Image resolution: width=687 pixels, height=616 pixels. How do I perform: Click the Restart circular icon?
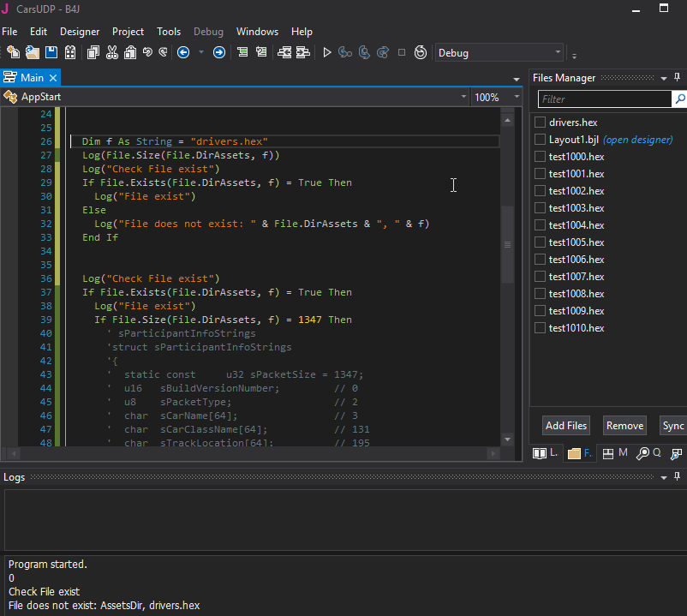pos(421,52)
